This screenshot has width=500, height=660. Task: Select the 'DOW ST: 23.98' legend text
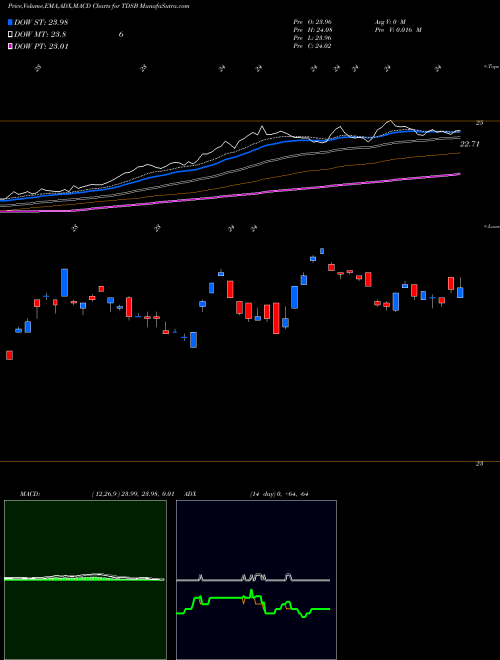(41, 22)
